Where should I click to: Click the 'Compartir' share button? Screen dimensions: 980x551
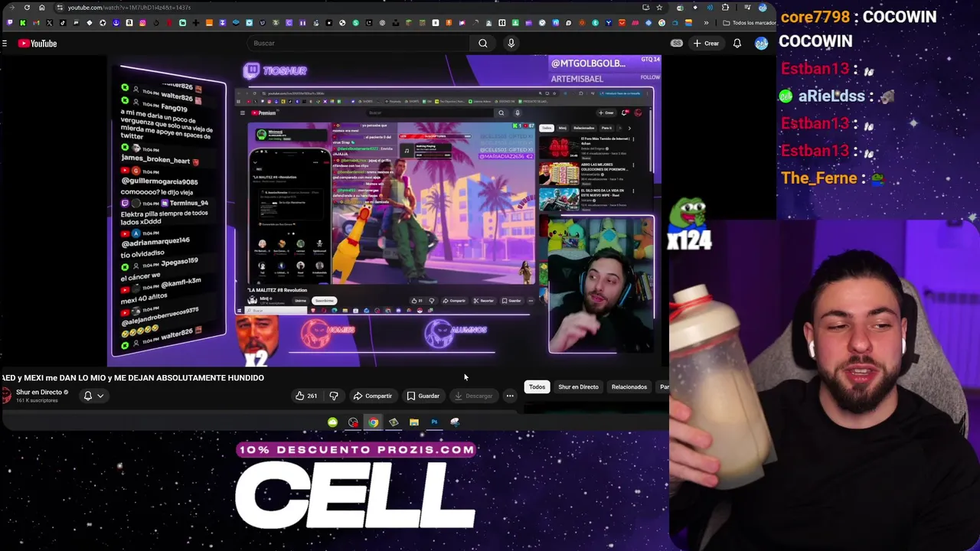click(373, 396)
